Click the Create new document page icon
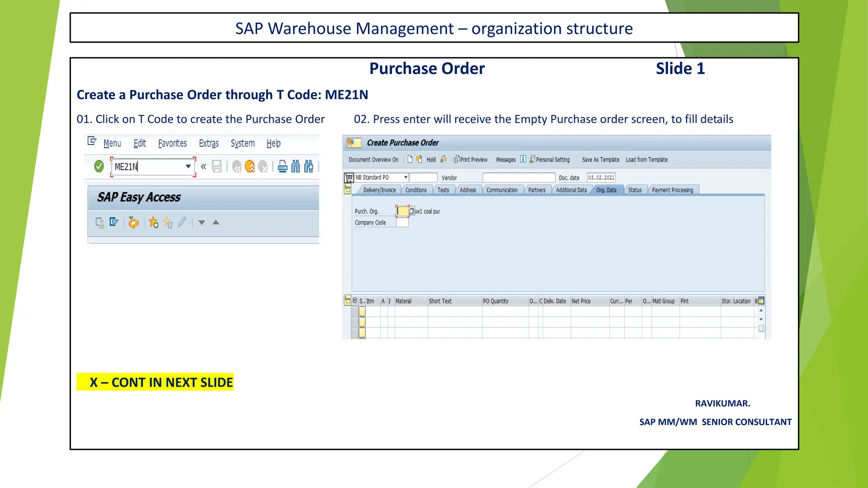Image resolution: width=868 pixels, height=488 pixels. 410,159
